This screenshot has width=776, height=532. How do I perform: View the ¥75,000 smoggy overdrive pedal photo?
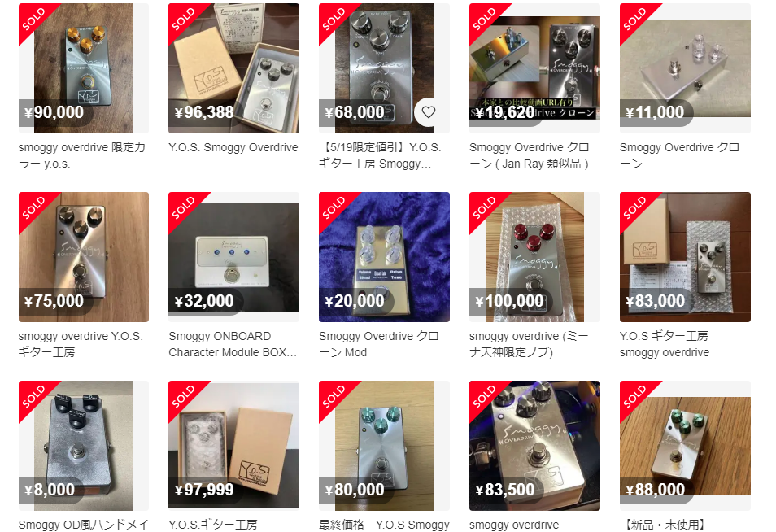tap(84, 257)
